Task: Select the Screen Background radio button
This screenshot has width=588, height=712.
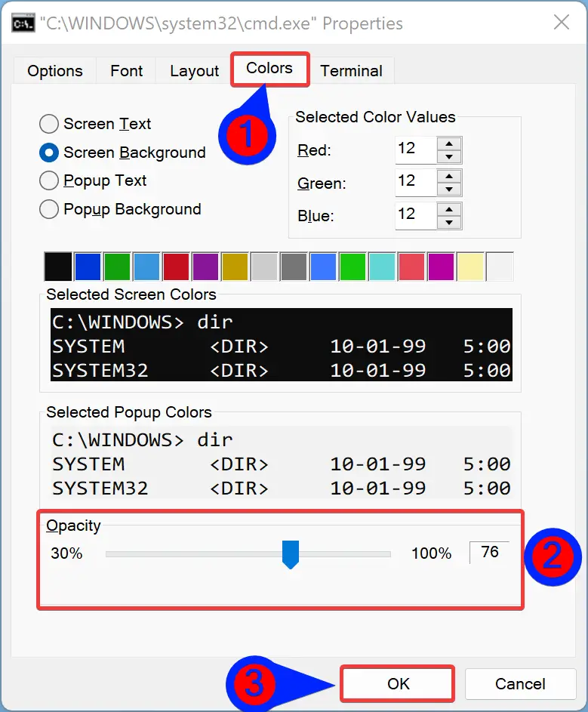Action: coord(122,153)
